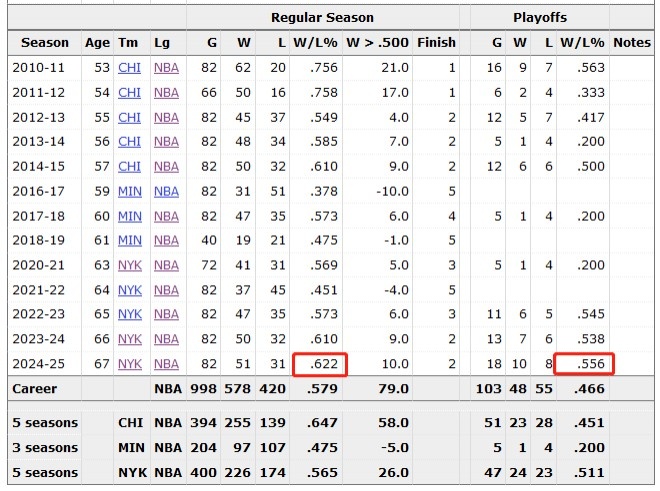This screenshot has width=660, height=491.
Task: Open the NYK team link for 2024-25
Action: click(x=129, y=363)
